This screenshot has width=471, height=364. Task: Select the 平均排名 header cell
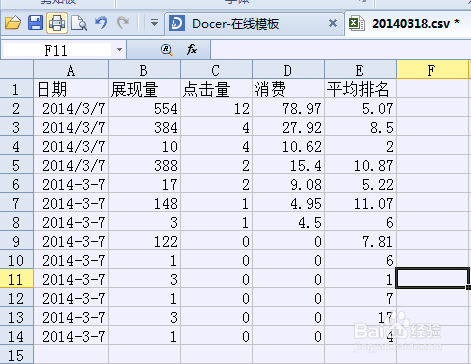tap(360, 89)
